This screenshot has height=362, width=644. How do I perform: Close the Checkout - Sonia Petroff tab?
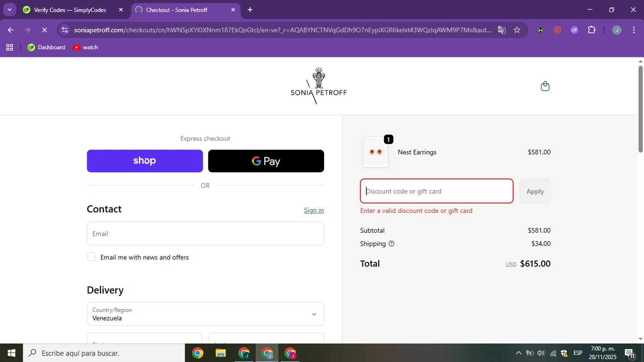pyautogui.click(x=233, y=9)
